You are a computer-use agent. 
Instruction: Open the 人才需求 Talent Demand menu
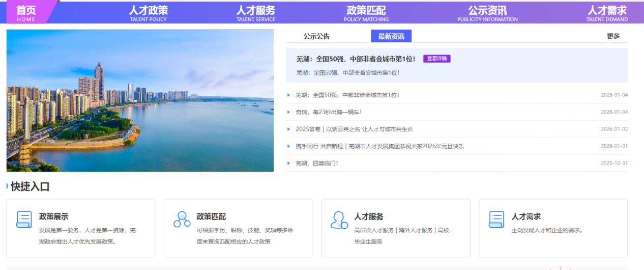click(x=606, y=13)
